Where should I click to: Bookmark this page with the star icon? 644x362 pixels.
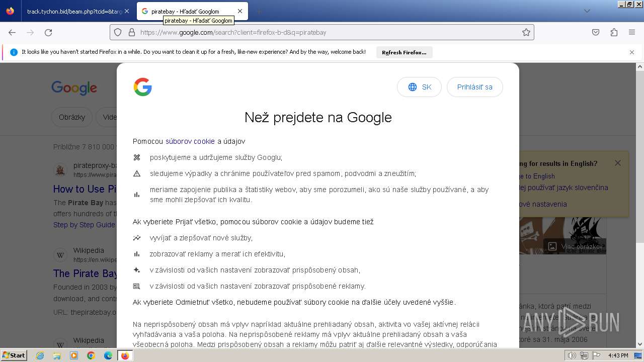pyautogui.click(x=526, y=32)
